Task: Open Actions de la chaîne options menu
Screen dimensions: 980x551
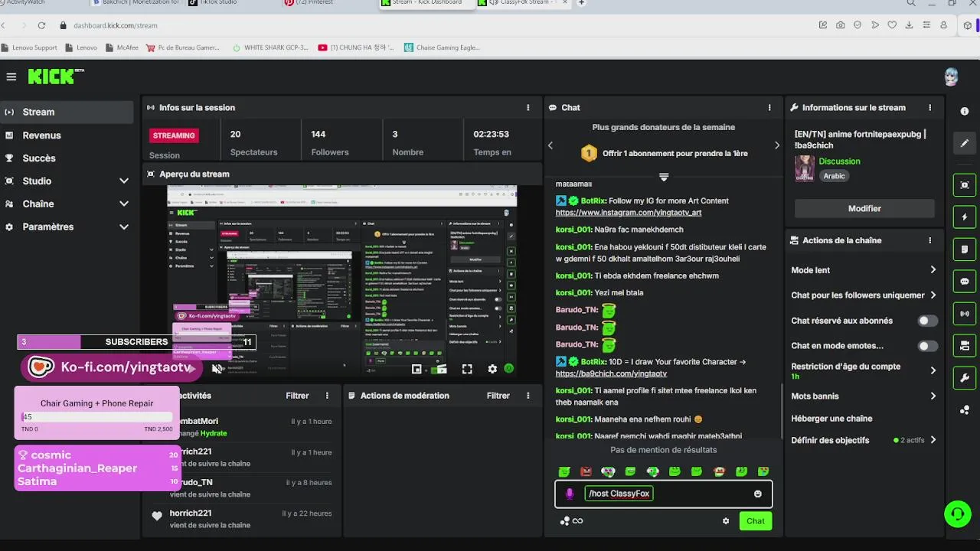Action: [x=930, y=240]
